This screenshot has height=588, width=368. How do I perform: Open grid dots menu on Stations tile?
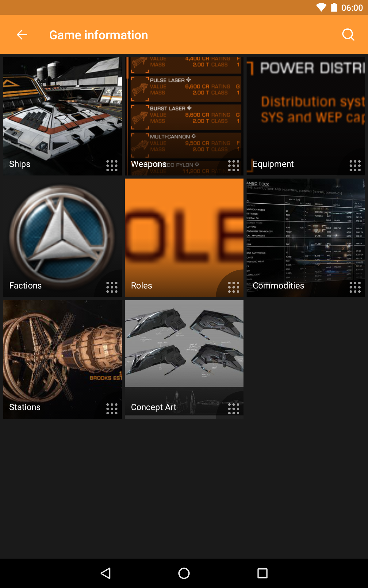point(112,409)
